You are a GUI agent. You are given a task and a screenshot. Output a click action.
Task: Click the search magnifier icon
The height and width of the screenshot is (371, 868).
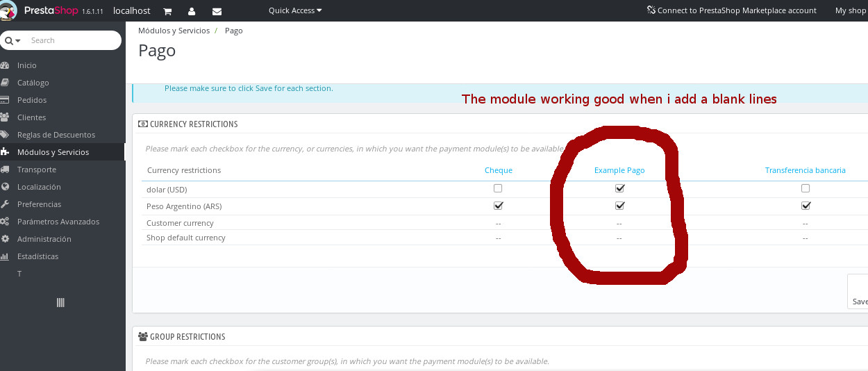(x=9, y=40)
